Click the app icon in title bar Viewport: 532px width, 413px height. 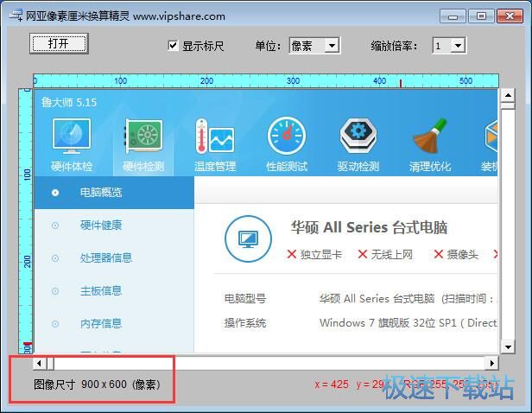click(x=16, y=16)
